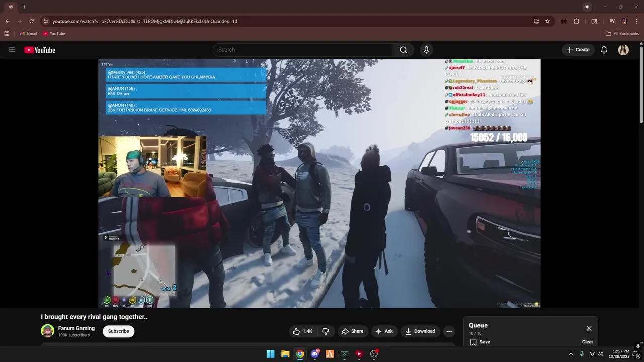Open Chrome's three-dot menu

[x=636, y=21]
